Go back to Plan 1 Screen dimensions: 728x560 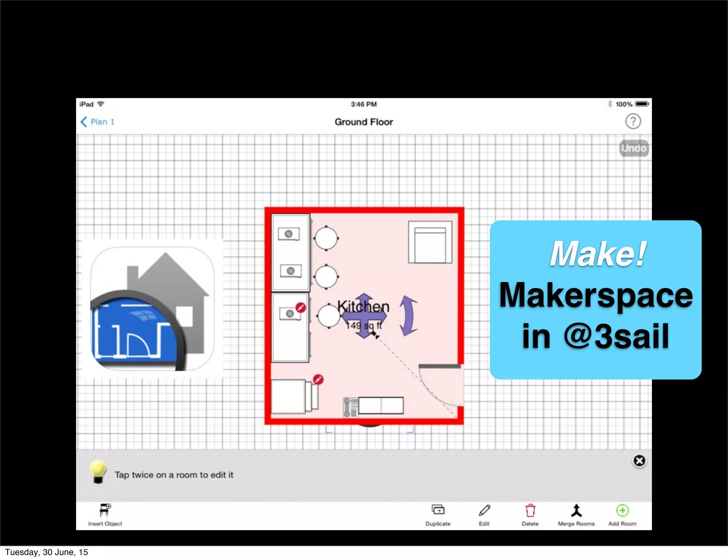pos(97,122)
